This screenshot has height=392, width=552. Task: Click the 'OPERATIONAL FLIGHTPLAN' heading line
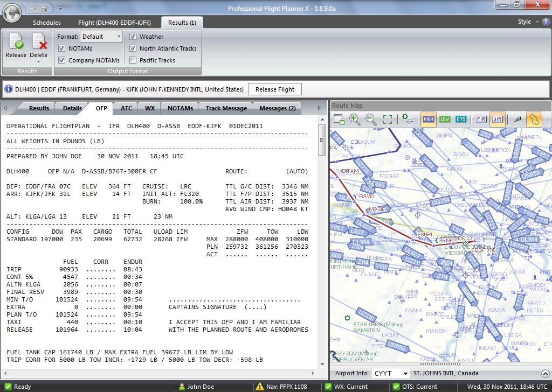pyautogui.click(x=134, y=126)
